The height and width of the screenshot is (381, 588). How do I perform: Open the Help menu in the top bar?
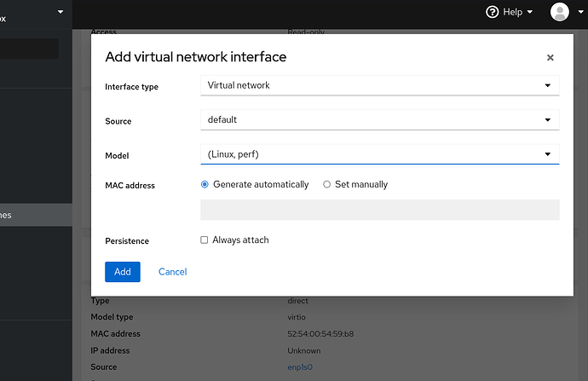pyautogui.click(x=510, y=12)
